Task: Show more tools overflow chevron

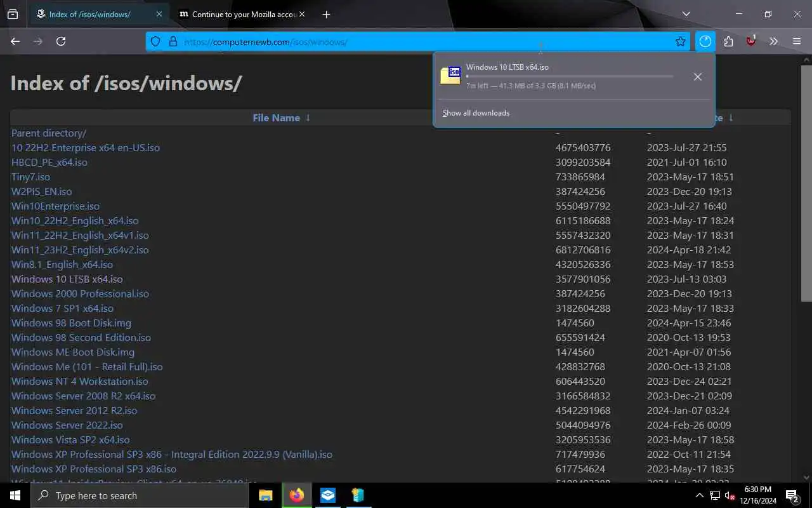Action: (x=773, y=41)
